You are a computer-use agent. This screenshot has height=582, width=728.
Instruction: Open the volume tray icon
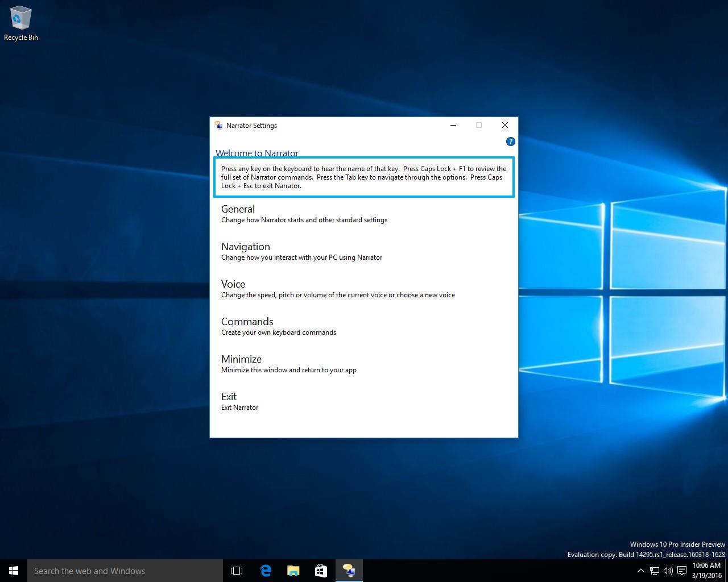point(668,571)
